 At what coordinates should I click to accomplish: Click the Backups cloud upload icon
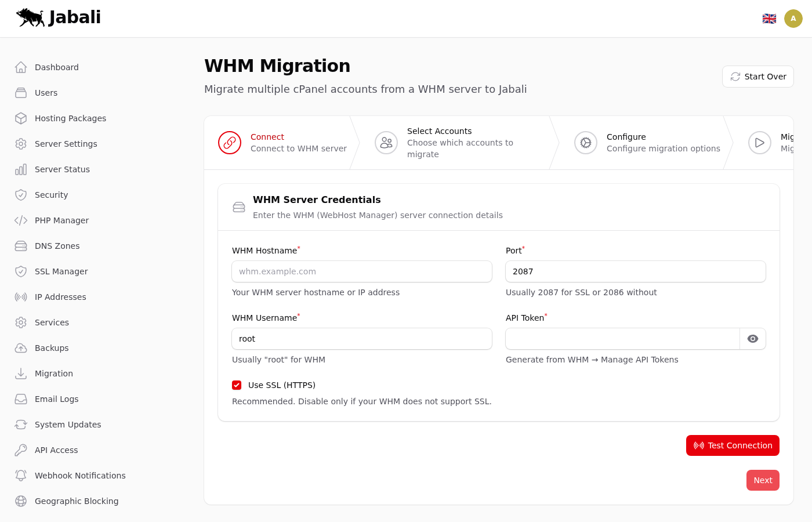(21, 348)
